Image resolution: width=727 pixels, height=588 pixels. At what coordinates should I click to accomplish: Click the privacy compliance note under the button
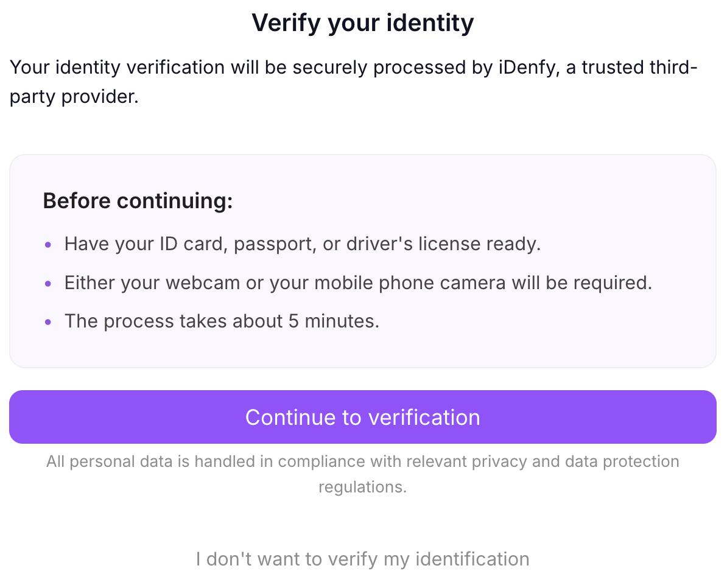[363, 461]
